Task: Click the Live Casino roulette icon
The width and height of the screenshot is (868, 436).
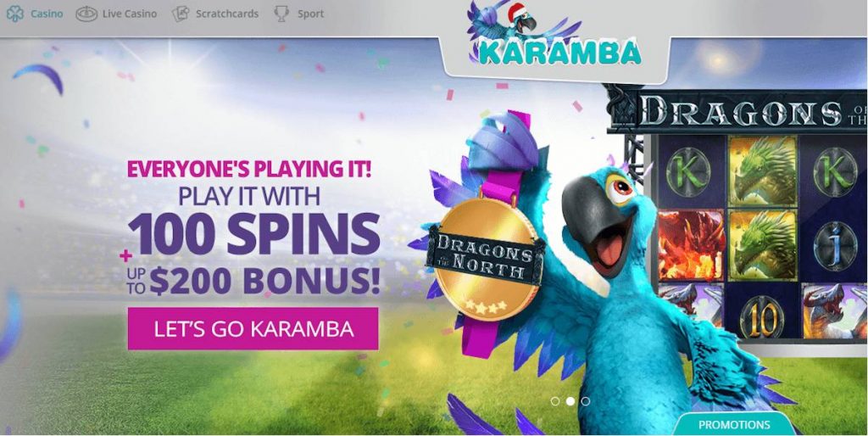Action: click(86, 14)
